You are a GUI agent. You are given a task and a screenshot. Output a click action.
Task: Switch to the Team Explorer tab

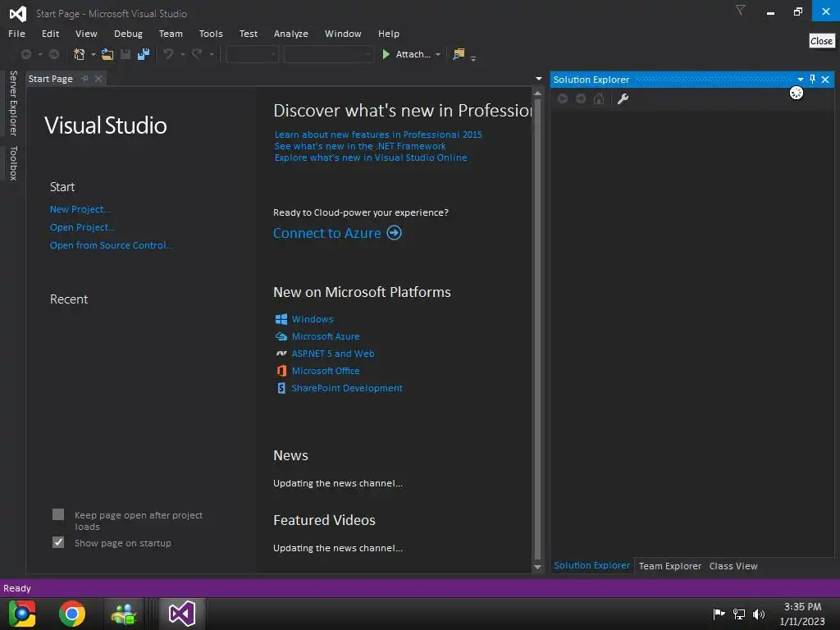pos(669,566)
